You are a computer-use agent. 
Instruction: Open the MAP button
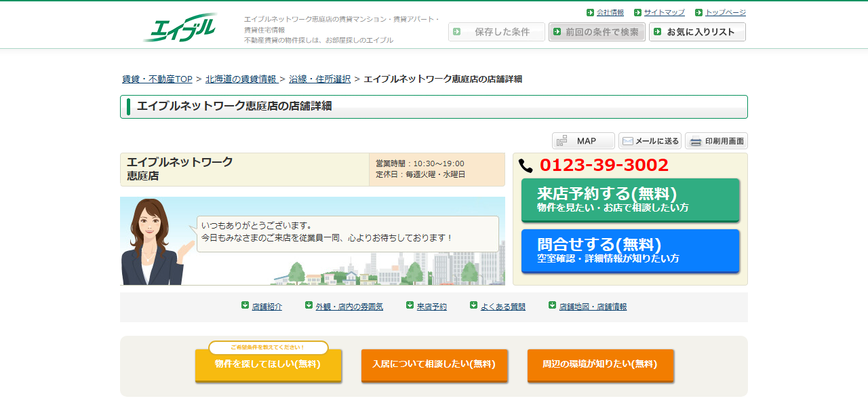(x=583, y=140)
